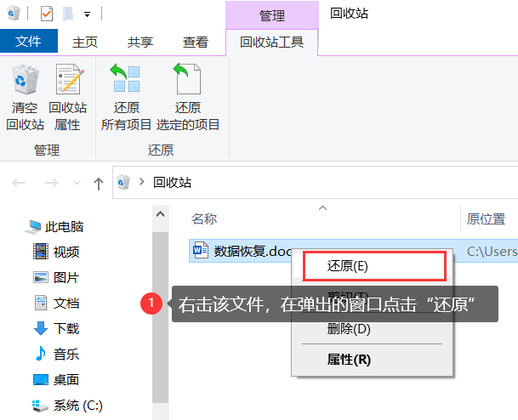518x420 pixels.
Task: Open 下载 folder in navigation pane
Action: pos(56,328)
